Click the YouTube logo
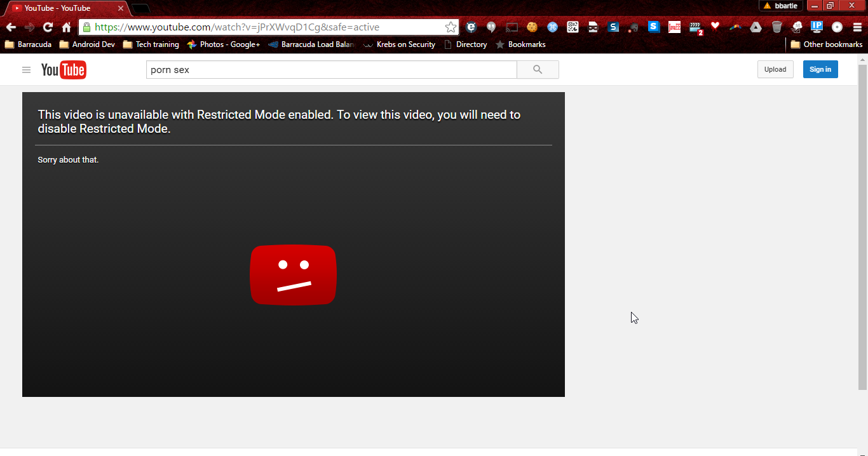 64,70
